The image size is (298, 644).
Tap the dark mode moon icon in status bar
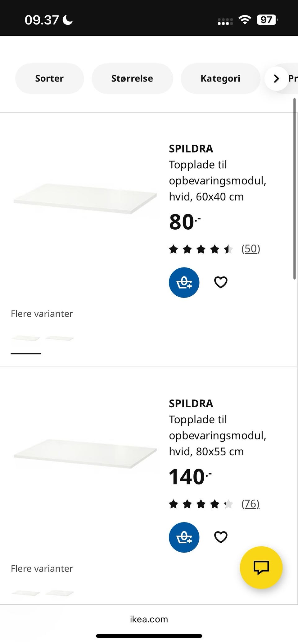tap(67, 20)
